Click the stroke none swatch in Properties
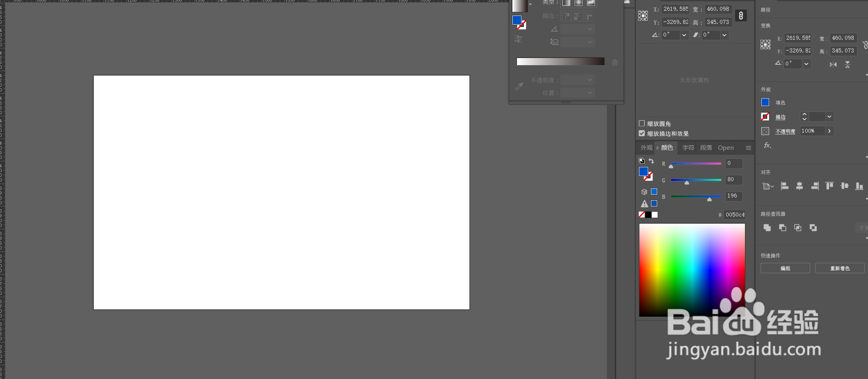This screenshot has width=868, height=379. [x=765, y=116]
